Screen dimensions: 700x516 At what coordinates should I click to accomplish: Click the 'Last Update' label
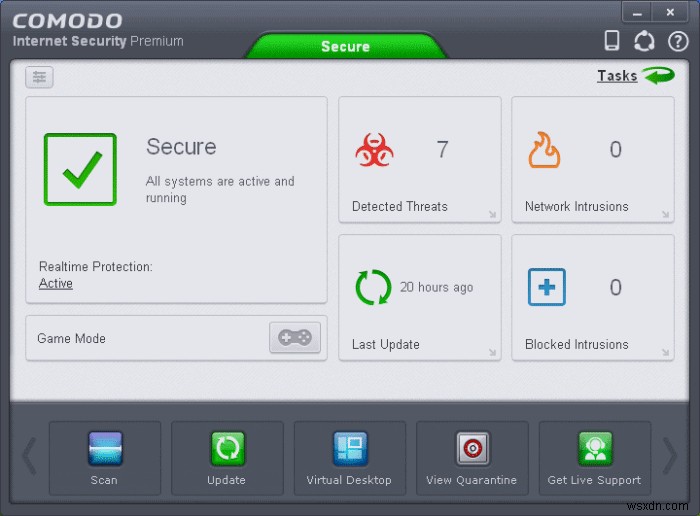pos(386,344)
